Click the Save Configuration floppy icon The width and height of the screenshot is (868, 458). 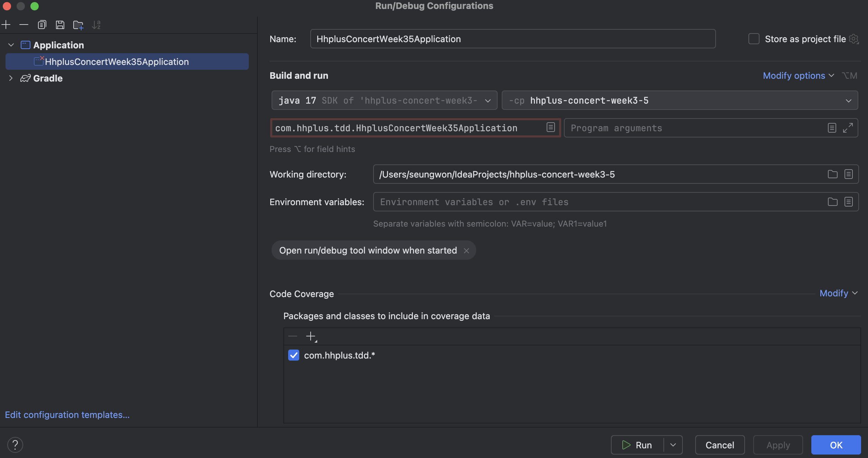click(x=60, y=25)
